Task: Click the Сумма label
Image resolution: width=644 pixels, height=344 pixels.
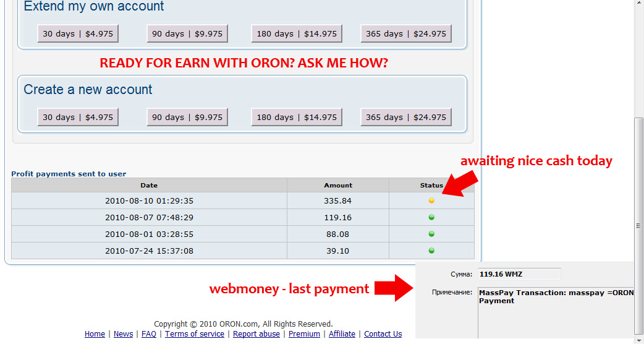Action: pyautogui.click(x=461, y=274)
